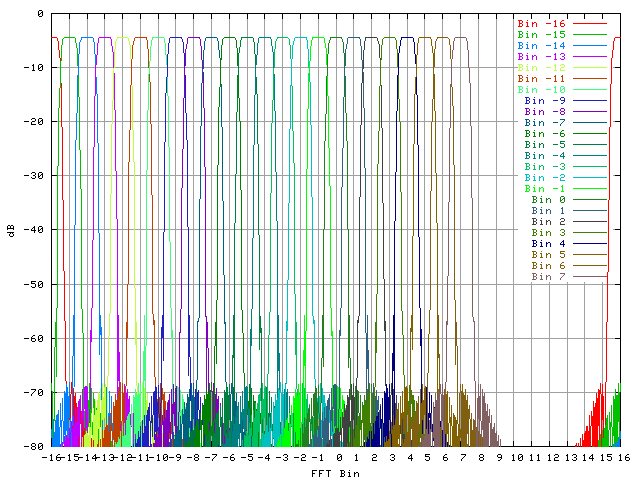The height and width of the screenshot is (480, 640).
Task: Click the 0 tick label on the y-axis
Action: pyautogui.click(x=40, y=14)
